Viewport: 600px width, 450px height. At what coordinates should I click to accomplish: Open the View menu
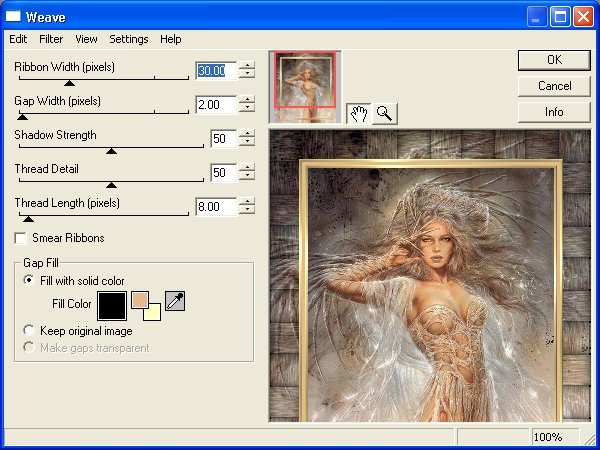[86, 39]
